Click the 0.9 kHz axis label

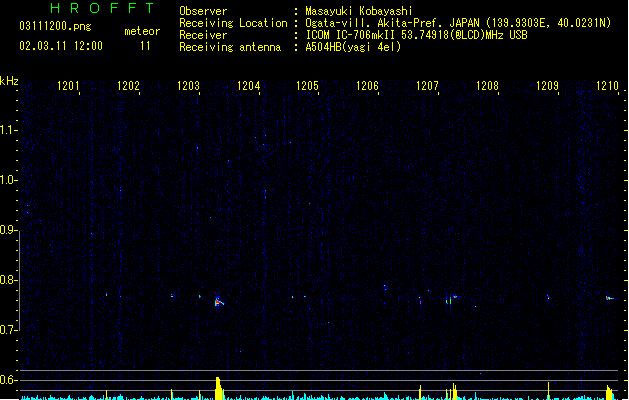8,230
